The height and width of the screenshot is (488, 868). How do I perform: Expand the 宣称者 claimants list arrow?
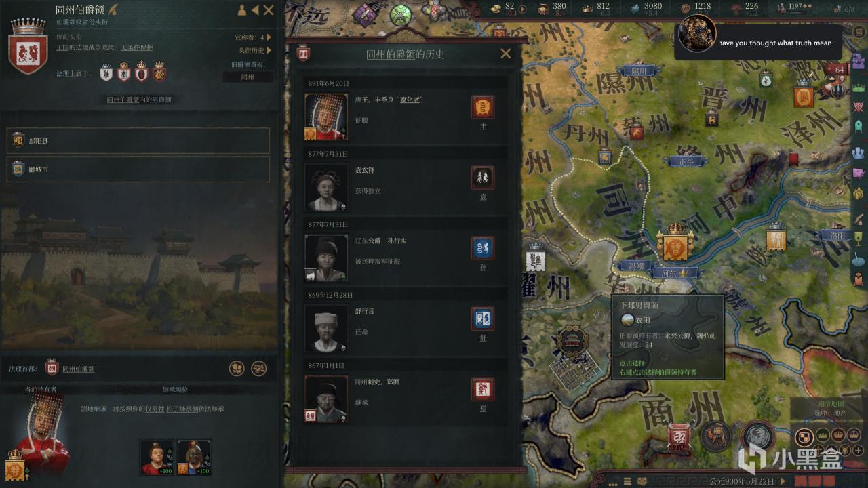pos(269,37)
